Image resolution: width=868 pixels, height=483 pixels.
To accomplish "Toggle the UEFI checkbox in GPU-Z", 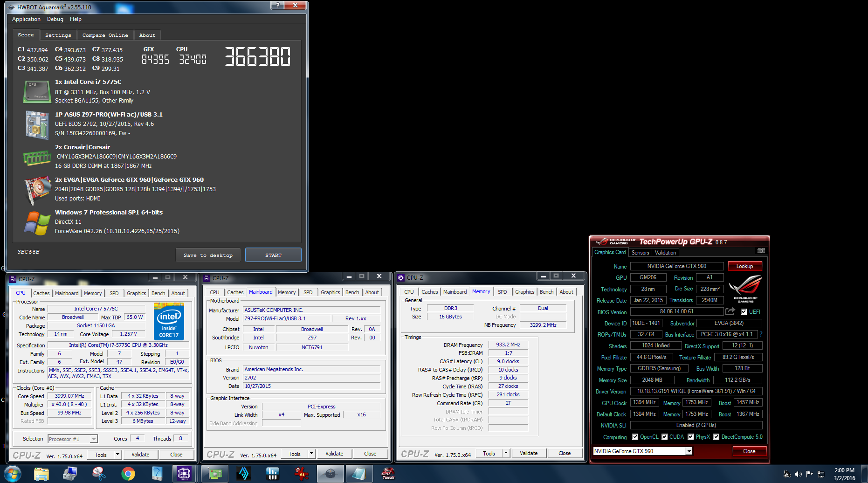I will [744, 312].
